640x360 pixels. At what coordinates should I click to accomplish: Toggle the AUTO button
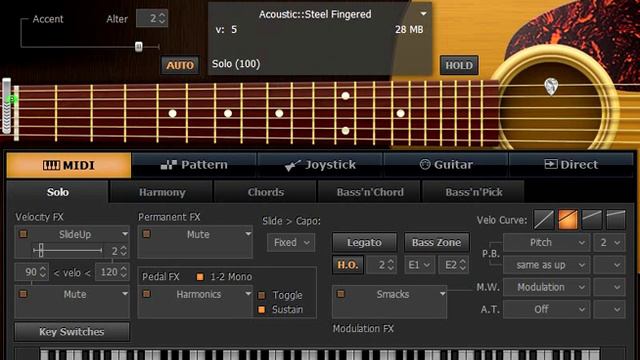click(x=180, y=65)
